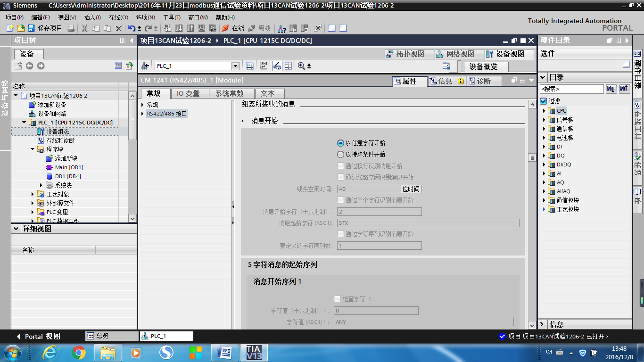Image resolution: width=644 pixels, height=362 pixels.
Task: Split editor space horizontally
Action: click(x=331, y=28)
